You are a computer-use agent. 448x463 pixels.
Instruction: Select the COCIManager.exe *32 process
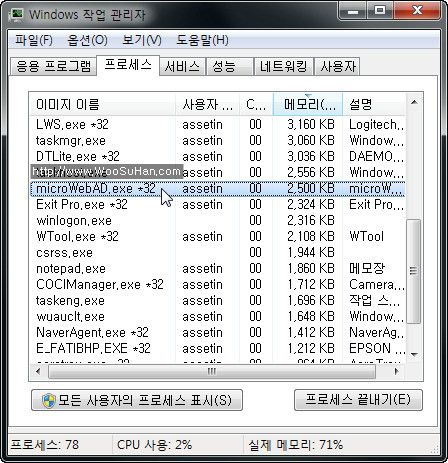coord(218,284)
